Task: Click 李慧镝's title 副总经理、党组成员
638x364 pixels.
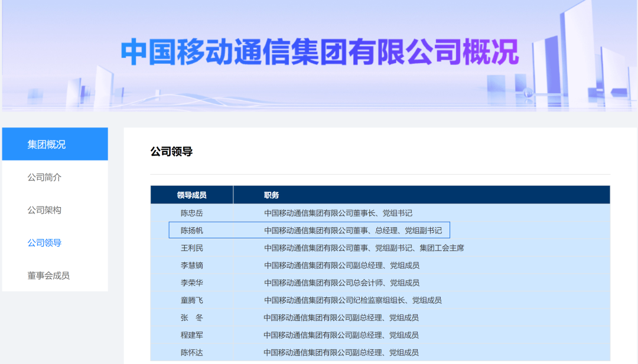Action: click(342, 265)
